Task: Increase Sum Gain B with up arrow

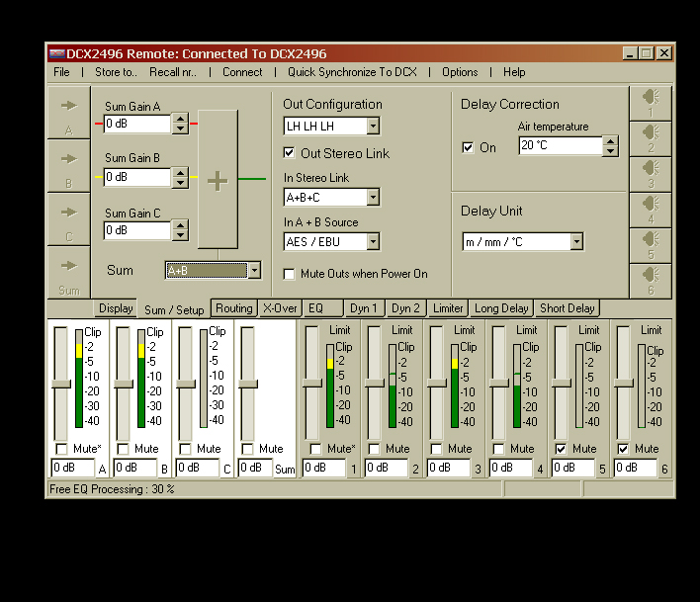Action: pos(180,173)
